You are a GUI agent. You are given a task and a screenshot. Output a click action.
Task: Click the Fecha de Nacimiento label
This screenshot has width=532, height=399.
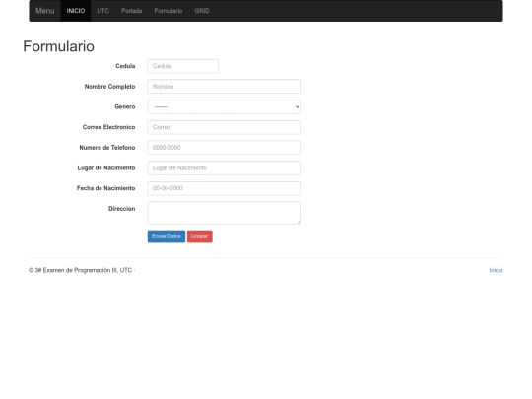point(105,188)
